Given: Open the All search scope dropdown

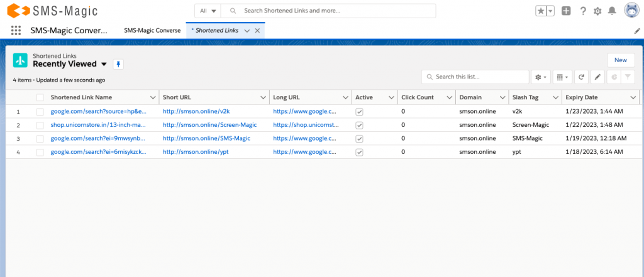Looking at the screenshot, I should click(208, 11).
